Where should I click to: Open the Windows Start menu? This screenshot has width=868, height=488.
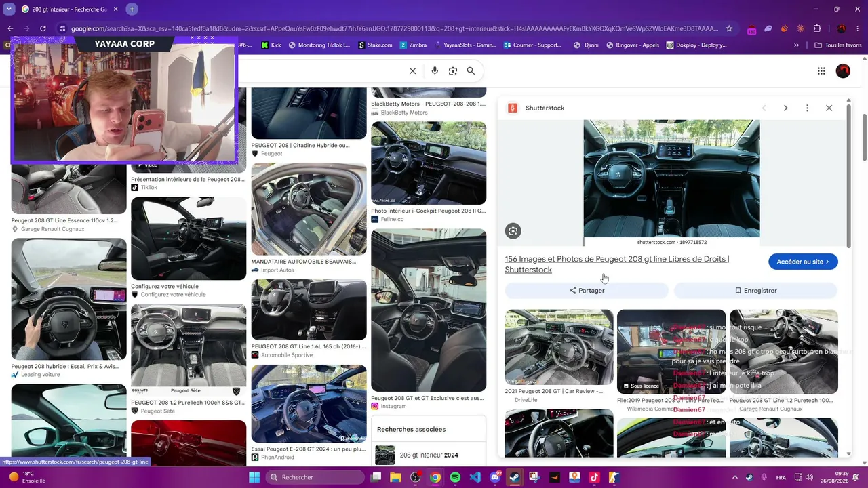tap(254, 477)
